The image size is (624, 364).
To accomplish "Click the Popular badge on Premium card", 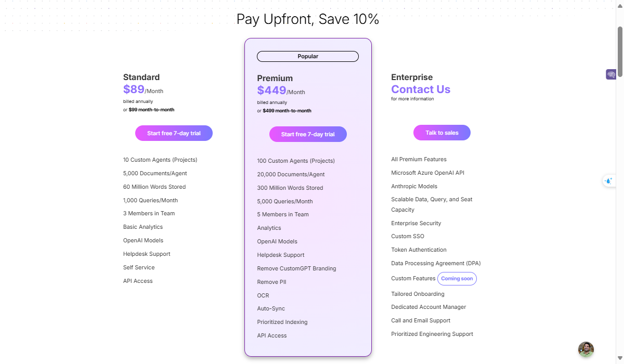I will point(308,56).
